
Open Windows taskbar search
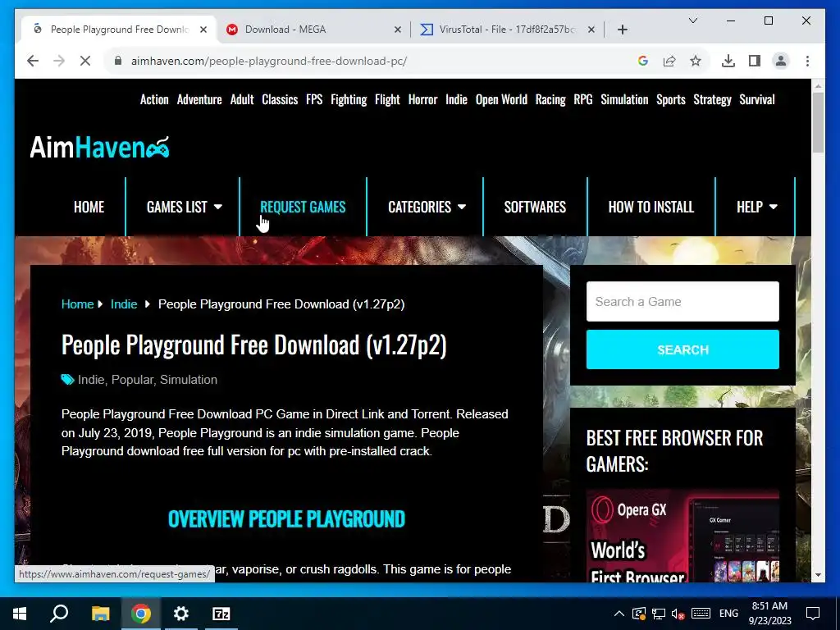[x=59, y=614]
